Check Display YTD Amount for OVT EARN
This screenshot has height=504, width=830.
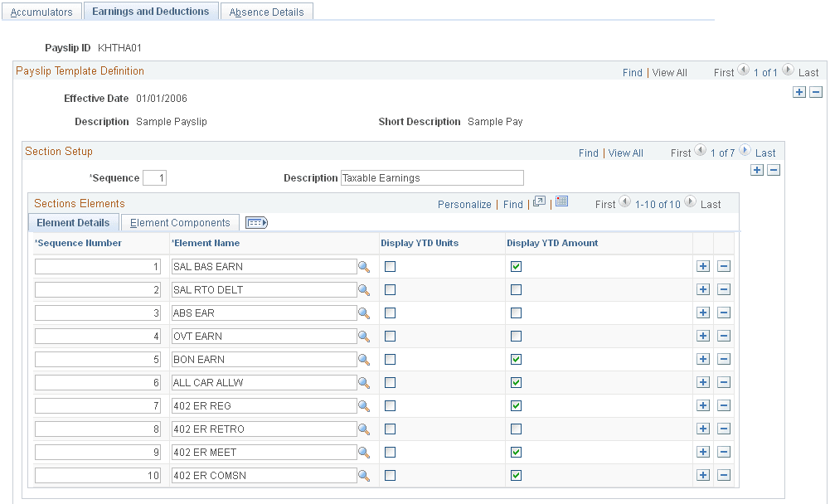pyautogui.click(x=517, y=336)
